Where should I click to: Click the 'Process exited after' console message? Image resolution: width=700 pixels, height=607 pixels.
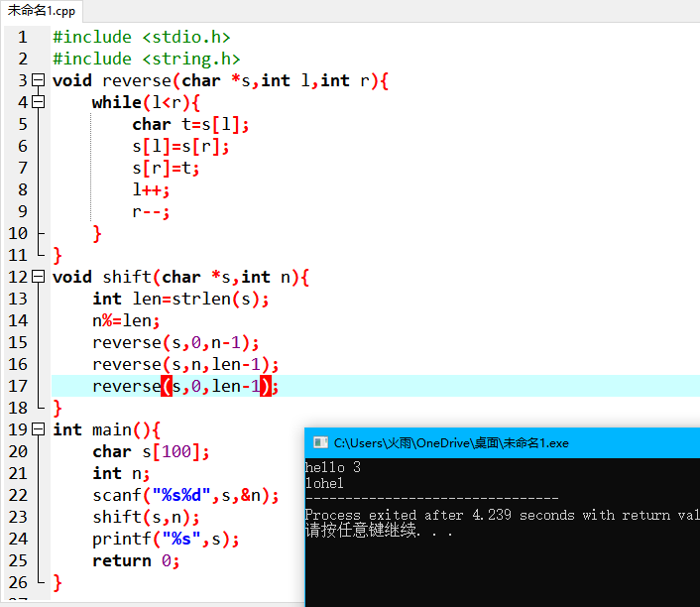[503, 515]
